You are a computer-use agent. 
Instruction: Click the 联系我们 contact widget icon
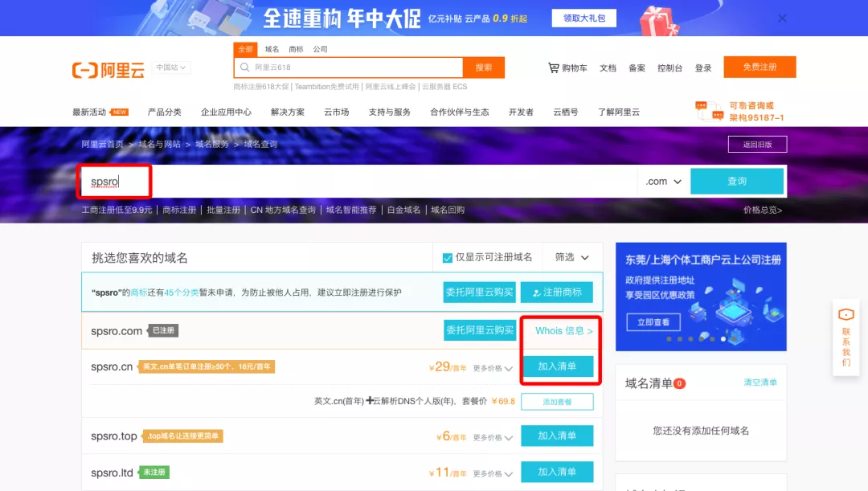(845, 315)
